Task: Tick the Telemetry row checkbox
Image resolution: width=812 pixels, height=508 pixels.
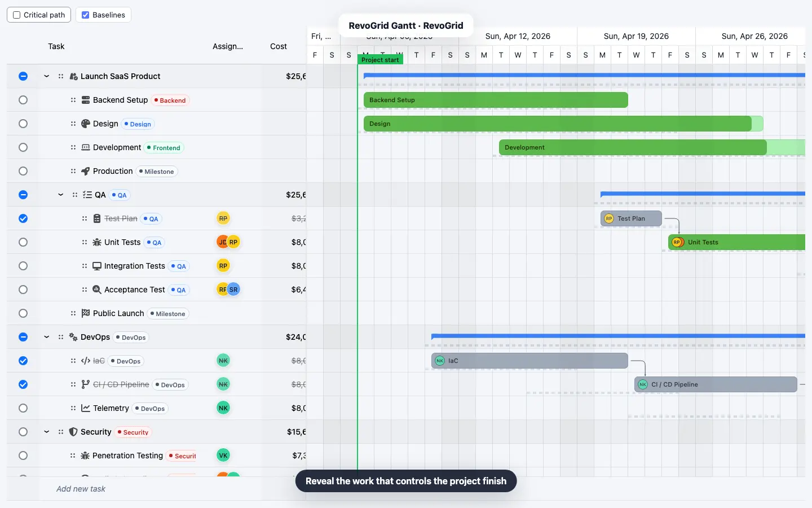Action: pyautogui.click(x=23, y=408)
